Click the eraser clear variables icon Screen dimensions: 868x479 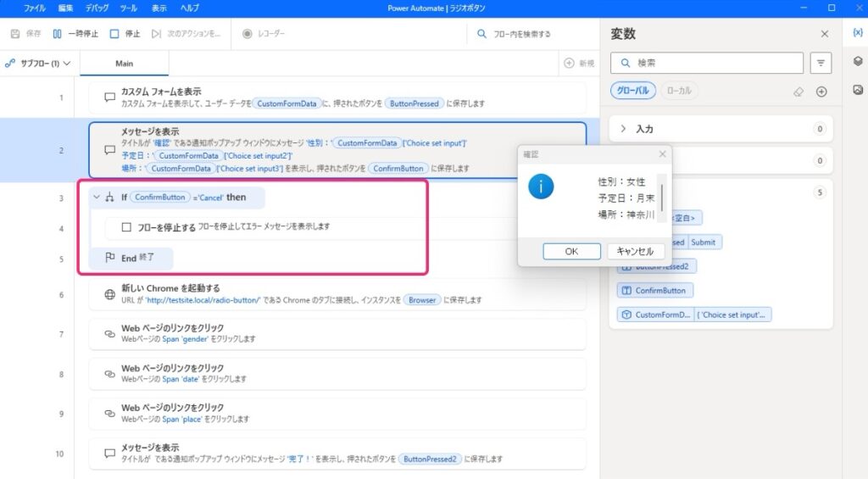tap(798, 92)
